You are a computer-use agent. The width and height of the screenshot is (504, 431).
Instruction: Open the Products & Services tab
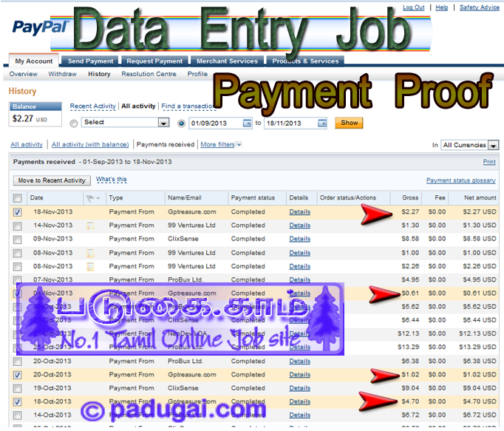(x=305, y=61)
